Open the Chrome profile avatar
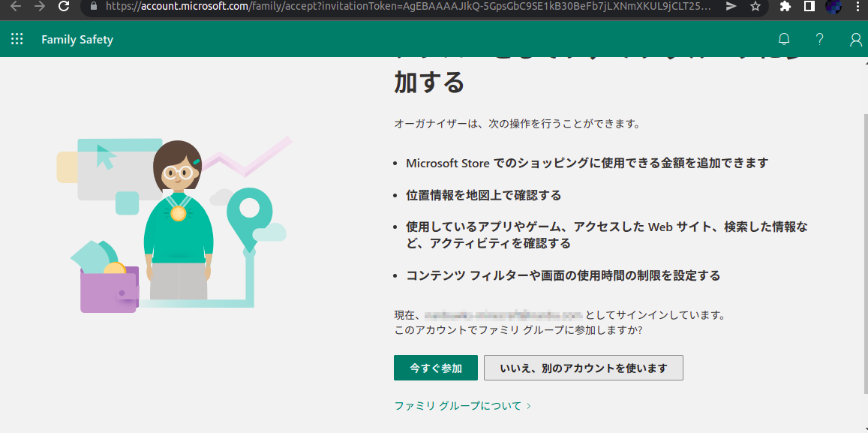868x433 pixels. pos(833,6)
